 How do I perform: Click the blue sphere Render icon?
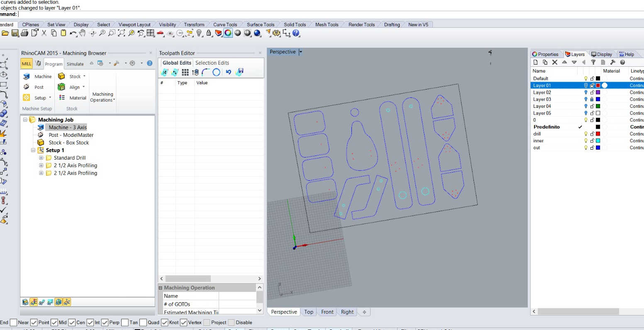click(257, 33)
